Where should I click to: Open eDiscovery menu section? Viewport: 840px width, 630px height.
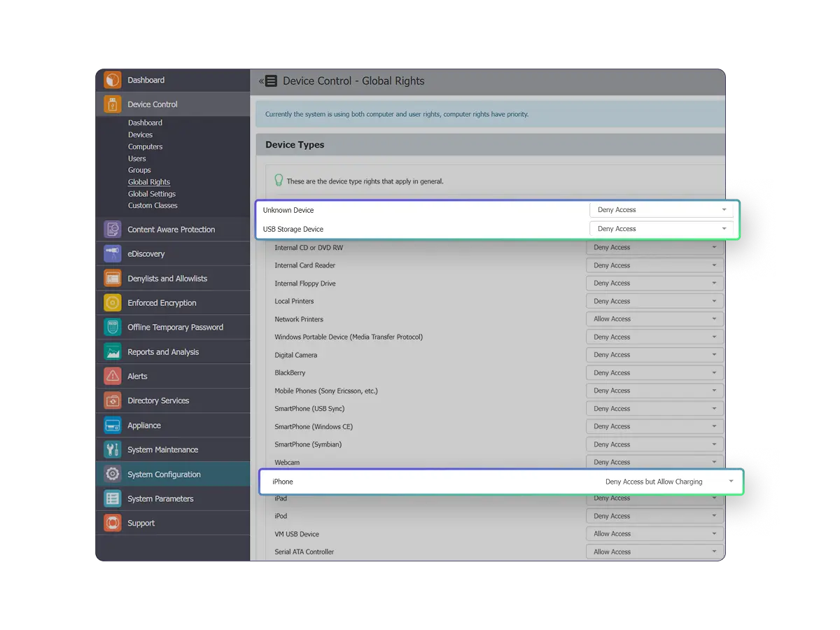(173, 254)
